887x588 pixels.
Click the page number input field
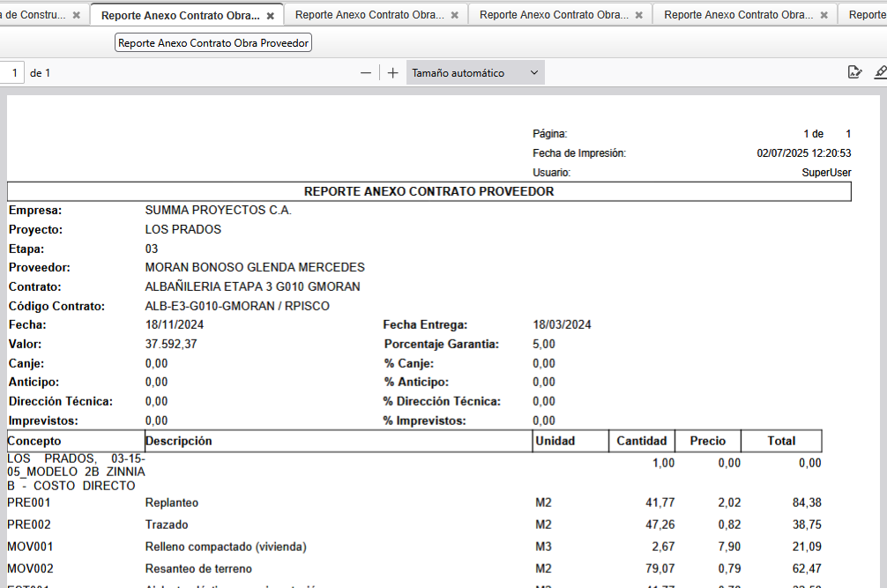12,73
